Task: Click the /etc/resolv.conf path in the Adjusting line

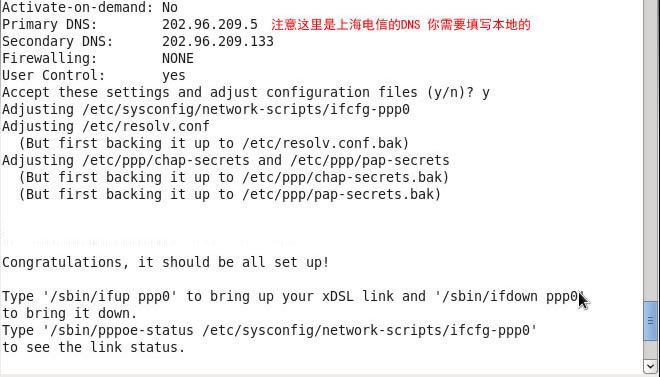Action: 146,126
